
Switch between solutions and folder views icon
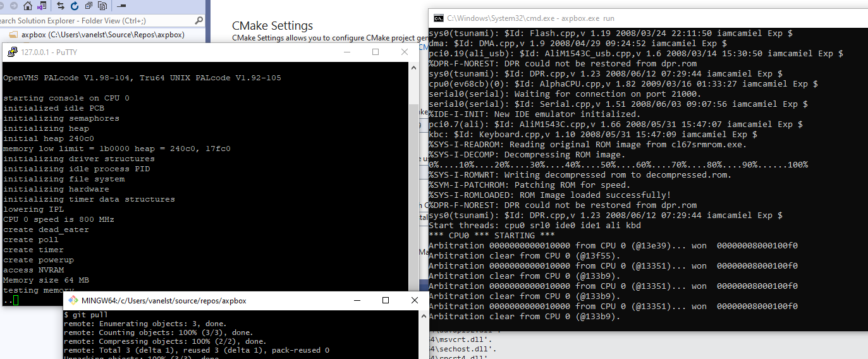click(x=42, y=6)
